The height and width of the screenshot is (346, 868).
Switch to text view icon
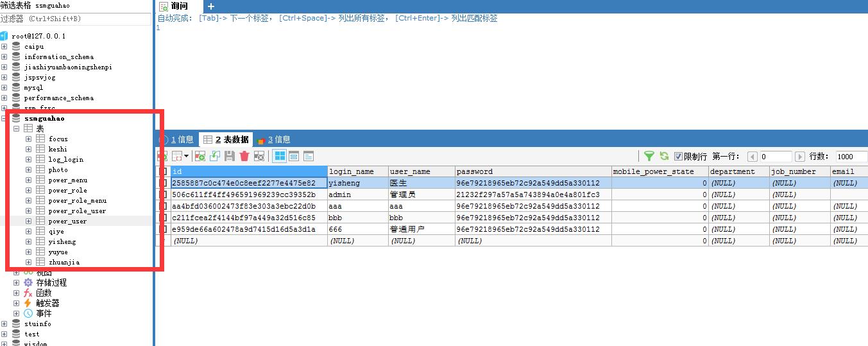(309, 156)
